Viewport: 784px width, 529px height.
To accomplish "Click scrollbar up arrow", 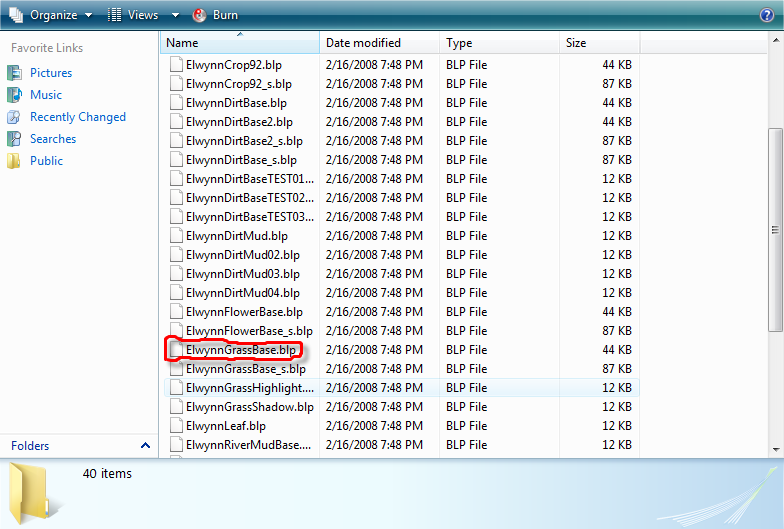I will [776, 40].
